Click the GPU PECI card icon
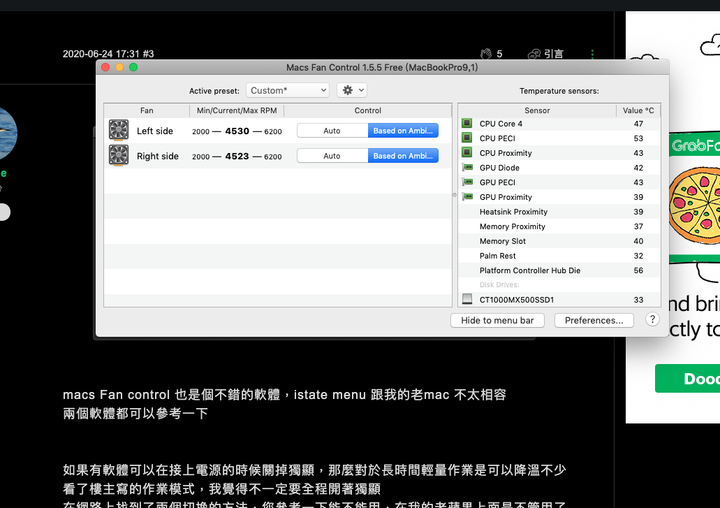The width and height of the screenshot is (720, 508). pyautogui.click(x=467, y=182)
